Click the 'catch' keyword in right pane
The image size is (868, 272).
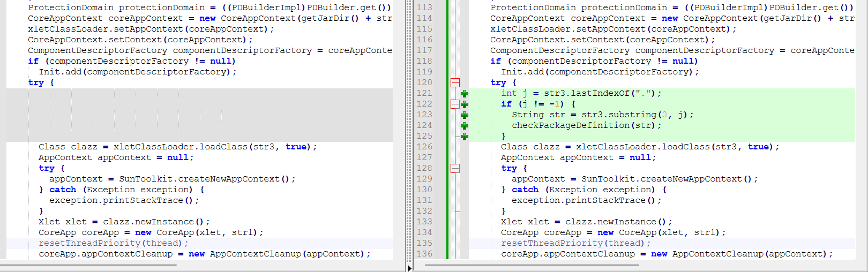pyautogui.click(x=525, y=190)
